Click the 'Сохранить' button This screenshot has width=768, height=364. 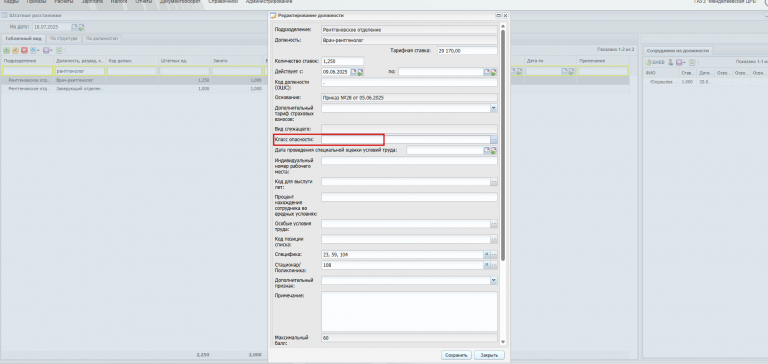456,355
